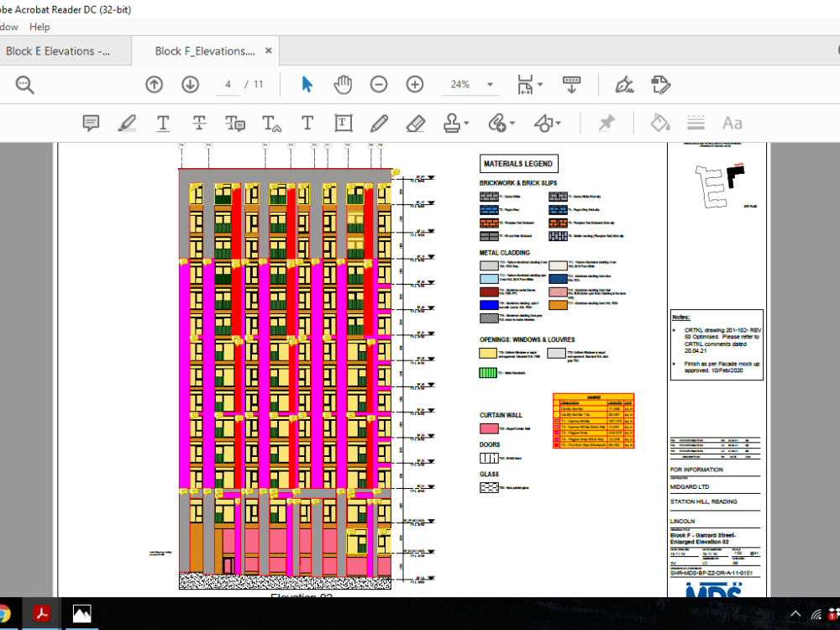This screenshot has height=630, width=840.
Task: Open the text properties Aa button
Action: [x=732, y=123]
